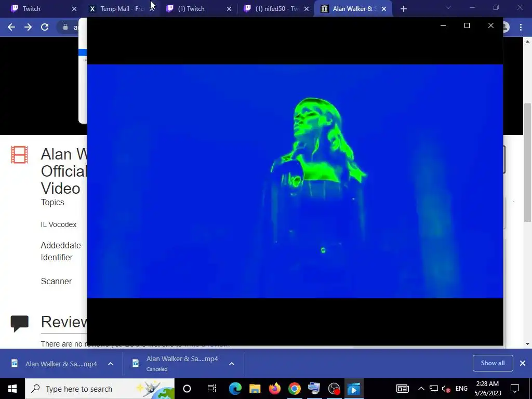Switch ENG input language
This screenshot has height=399, width=532.
point(461,389)
